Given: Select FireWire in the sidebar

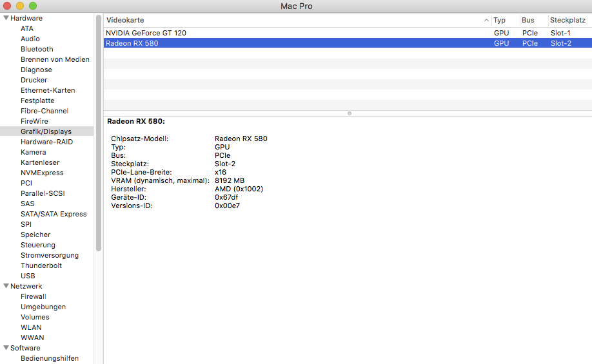Looking at the screenshot, I should [34, 122].
